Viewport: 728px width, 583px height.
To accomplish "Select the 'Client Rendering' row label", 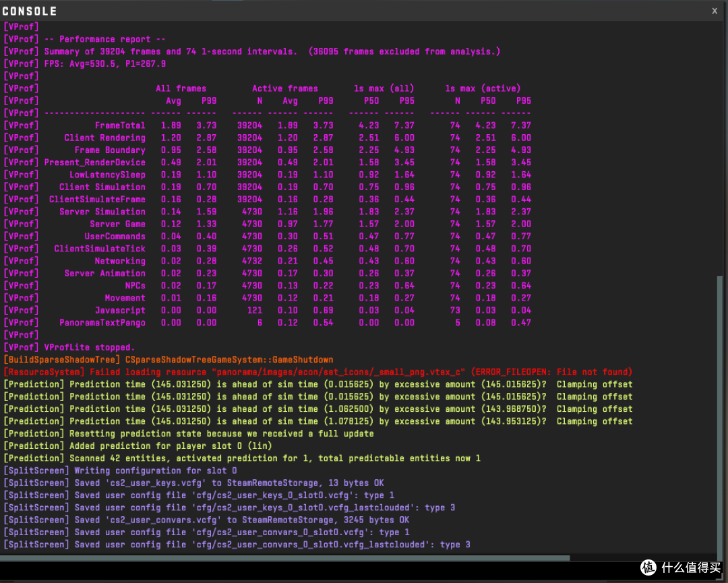I will point(105,138).
